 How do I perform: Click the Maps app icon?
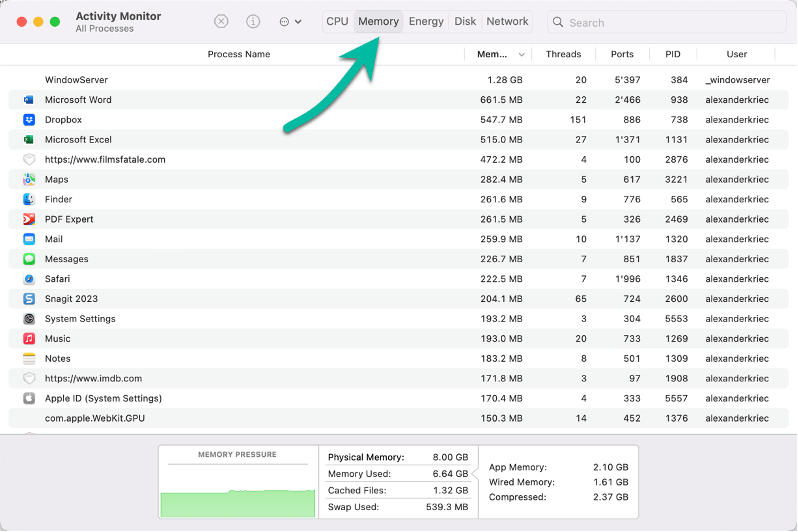29,179
